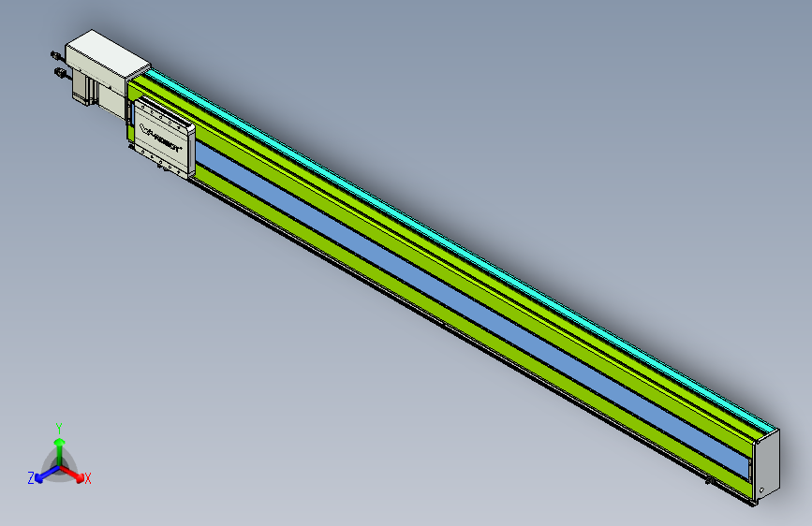This screenshot has height=526, width=812.
Task: Select the grey end cap of the rail
Action: [x=767, y=465]
